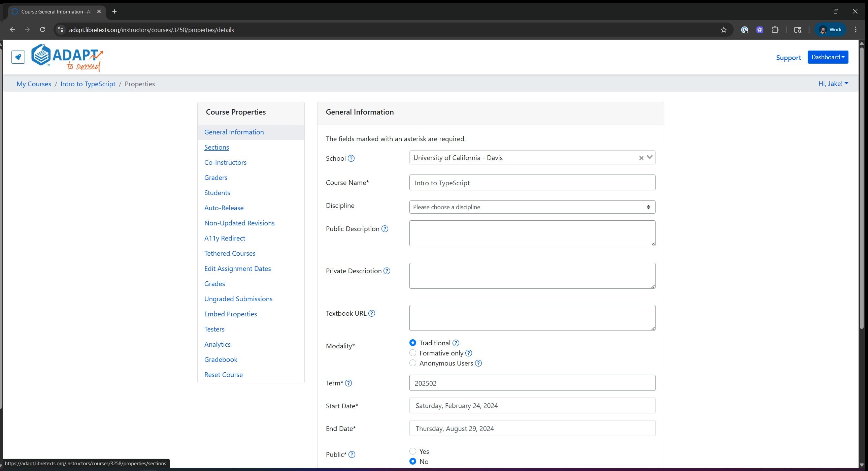
Task: Select Formative only modality
Action: pos(412,353)
